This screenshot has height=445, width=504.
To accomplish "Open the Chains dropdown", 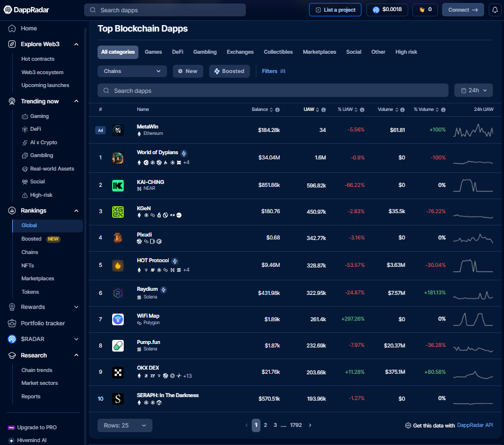I will 132,71.
